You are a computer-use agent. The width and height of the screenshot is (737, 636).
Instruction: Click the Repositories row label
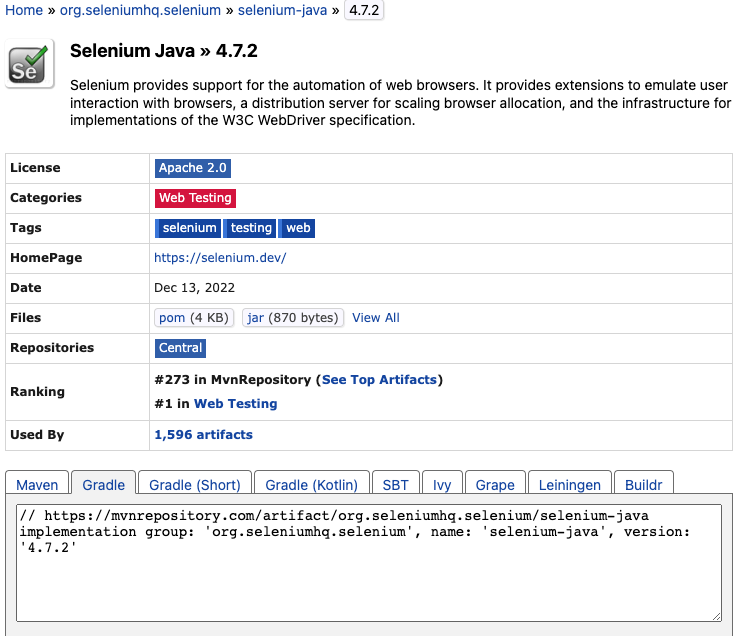[52, 348]
